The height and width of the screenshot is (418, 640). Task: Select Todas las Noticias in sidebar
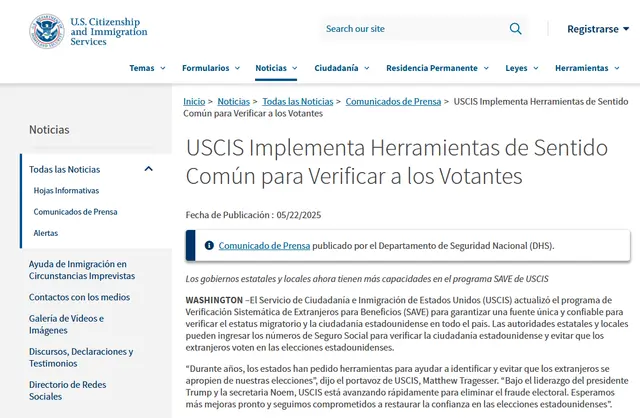pyautogui.click(x=64, y=169)
